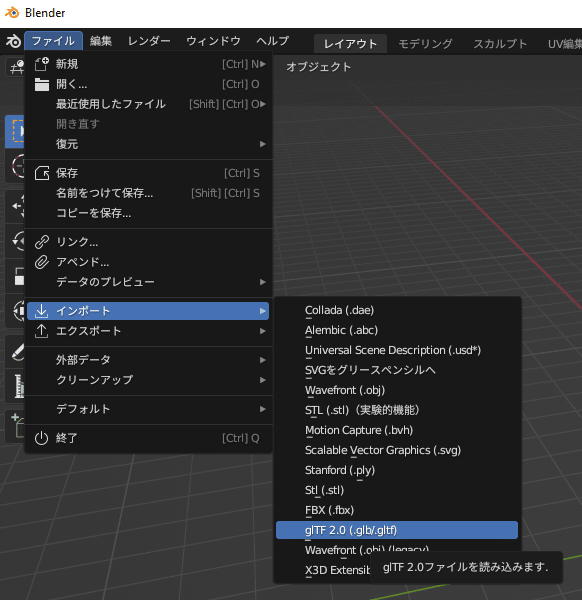
Task: Open the ヘルプ menu
Action: tap(272, 41)
